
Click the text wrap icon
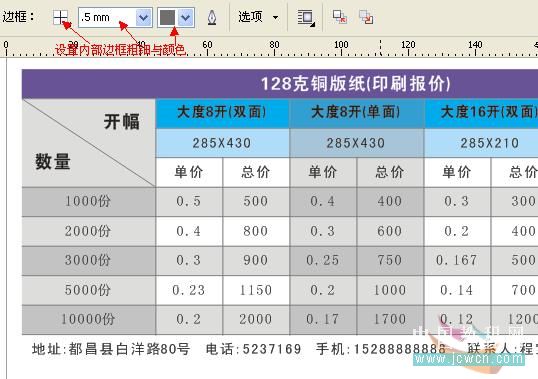point(306,17)
